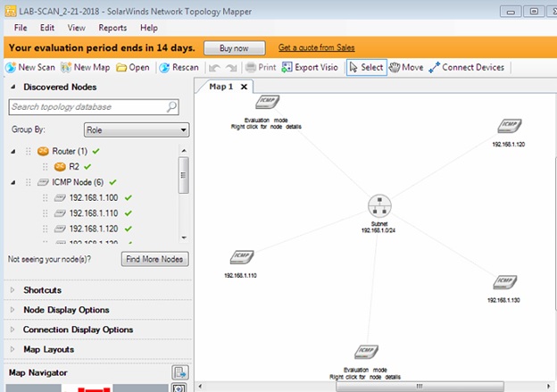Select the top evaluation-mode ICMP node

(267, 102)
